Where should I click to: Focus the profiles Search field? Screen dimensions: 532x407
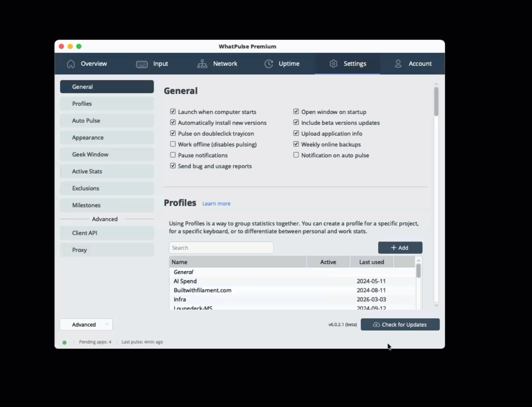point(221,248)
